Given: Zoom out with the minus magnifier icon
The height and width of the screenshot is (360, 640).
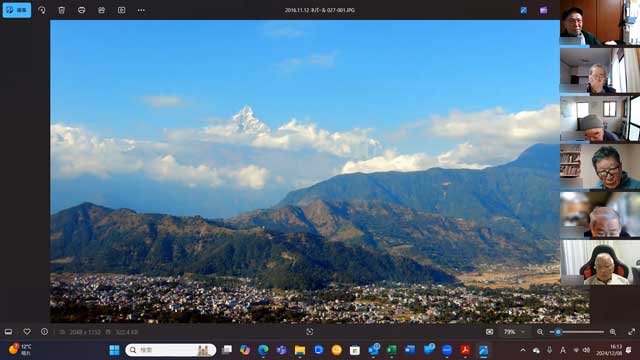Looking at the screenshot, I should click(540, 332).
